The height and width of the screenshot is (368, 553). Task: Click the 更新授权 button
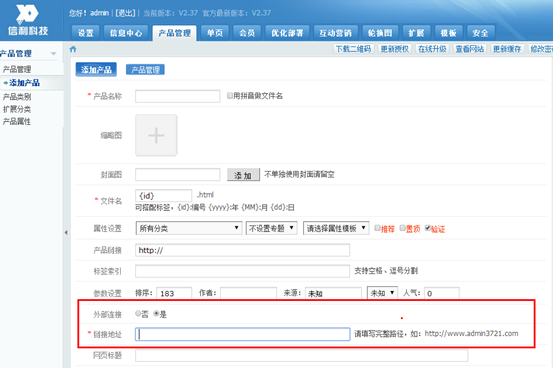click(x=395, y=49)
